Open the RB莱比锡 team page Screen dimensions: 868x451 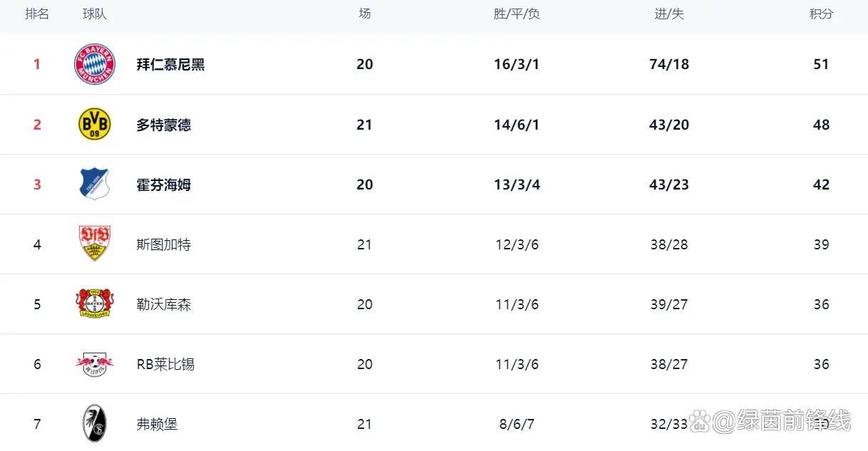click(165, 364)
